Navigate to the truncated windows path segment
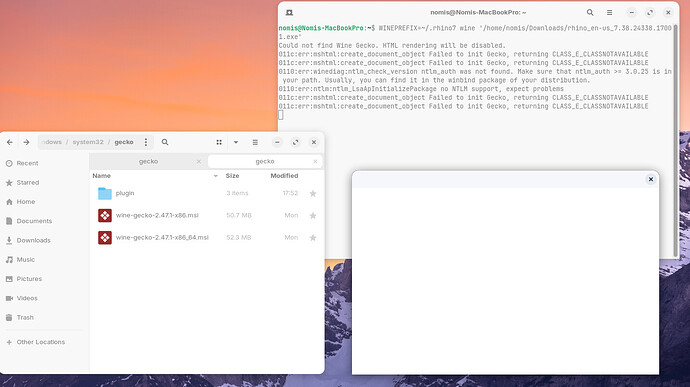Viewport: 690px width, 387px height. coord(51,142)
